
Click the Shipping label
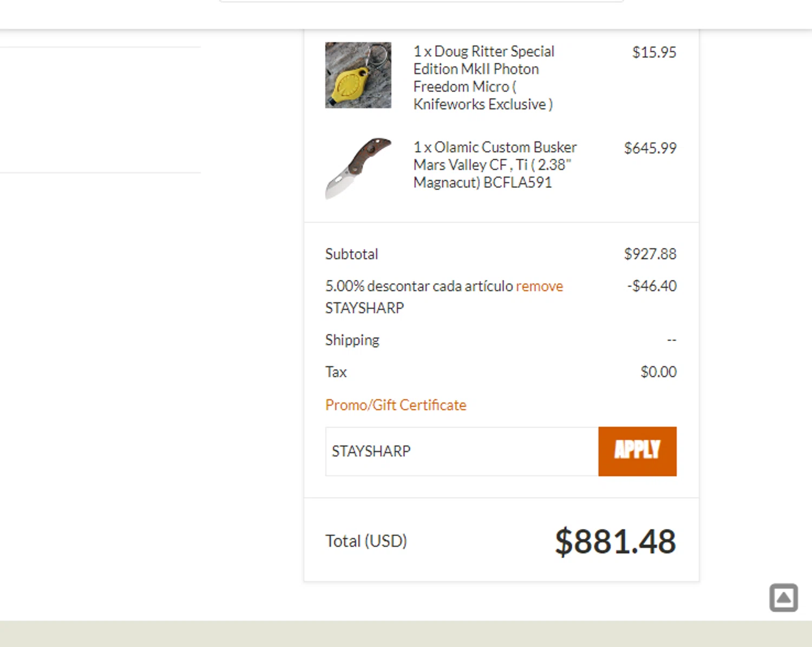click(352, 340)
